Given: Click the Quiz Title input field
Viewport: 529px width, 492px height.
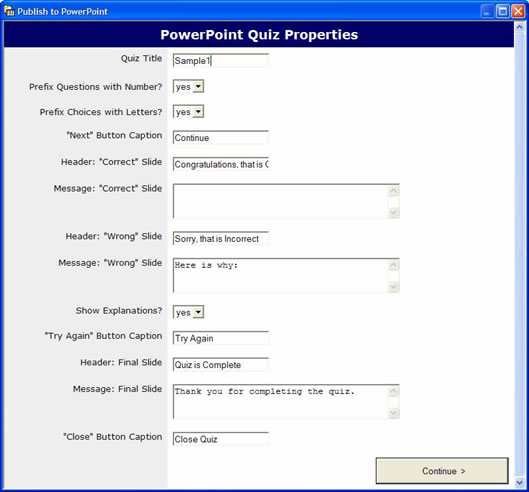Looking at the screenshot, I should point(221,61).
